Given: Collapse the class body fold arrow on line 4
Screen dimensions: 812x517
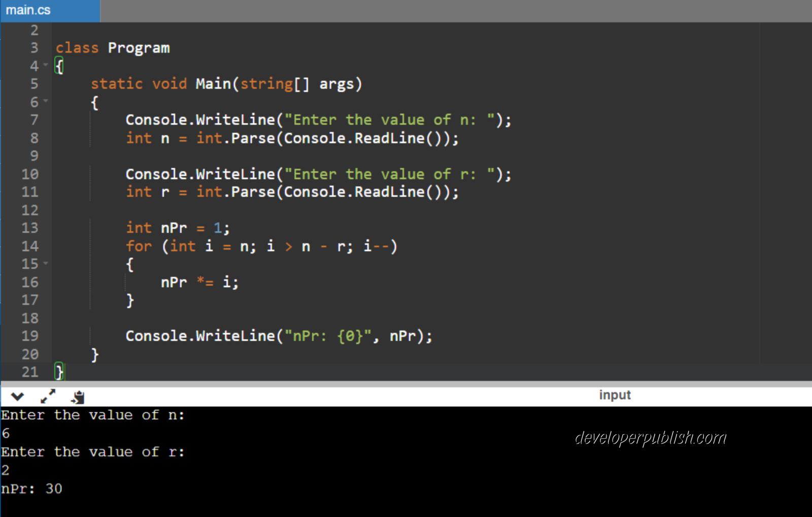Looking at the screenshot, I should 45,66.
